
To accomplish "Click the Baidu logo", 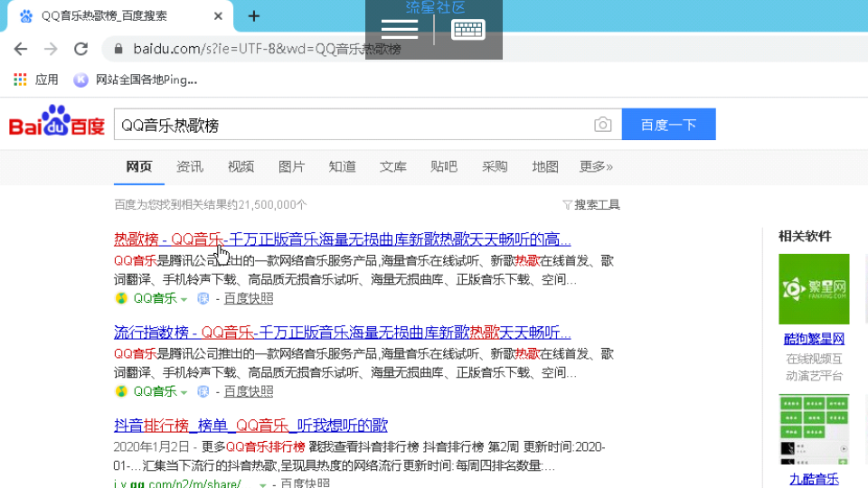I will [56, 121].
